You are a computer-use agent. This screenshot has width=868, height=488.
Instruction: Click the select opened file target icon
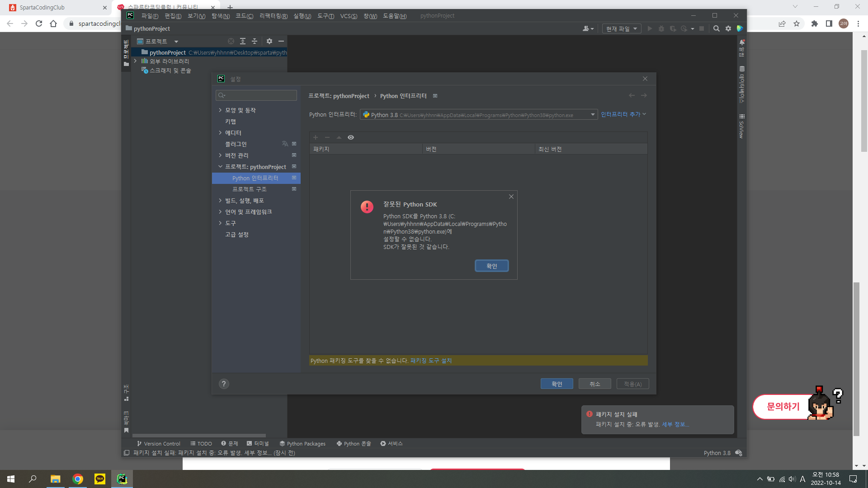231,41
